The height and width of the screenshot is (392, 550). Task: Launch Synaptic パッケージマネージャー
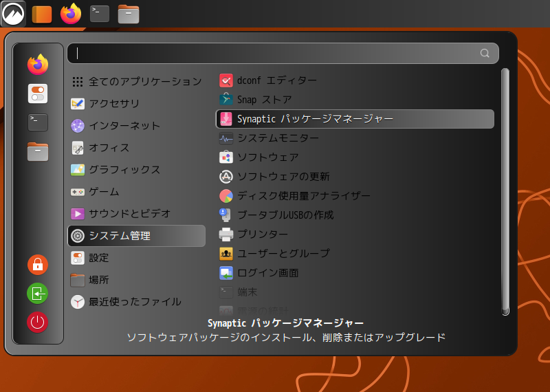(355, 119)
